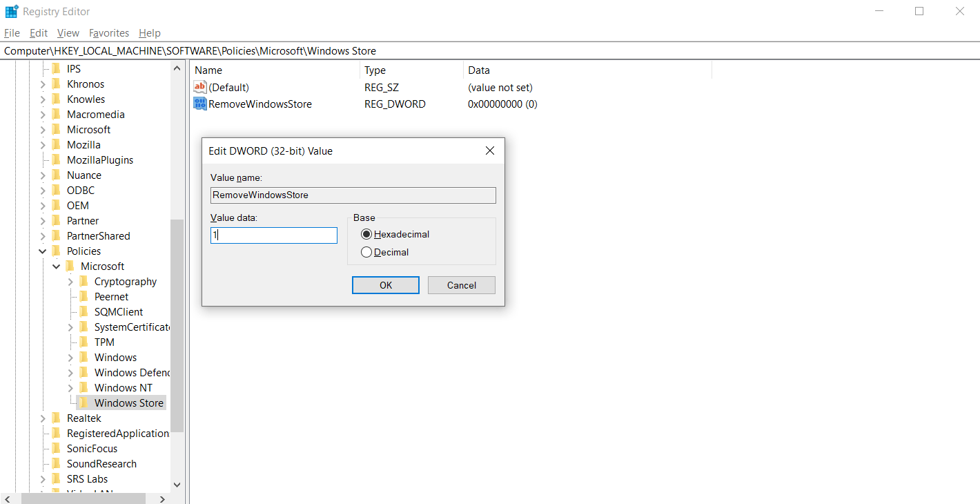Collapse the Policies key
Screen dimensions: 980x504
tap(43, 251)
